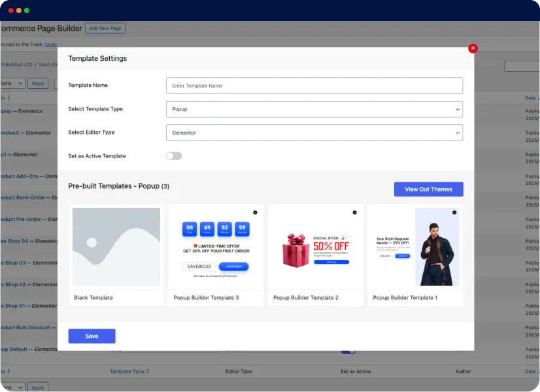Image resolution: width=540 pixels, height=392 pixels.
Task: Click the Blank Template label
Action: [93, 298]
